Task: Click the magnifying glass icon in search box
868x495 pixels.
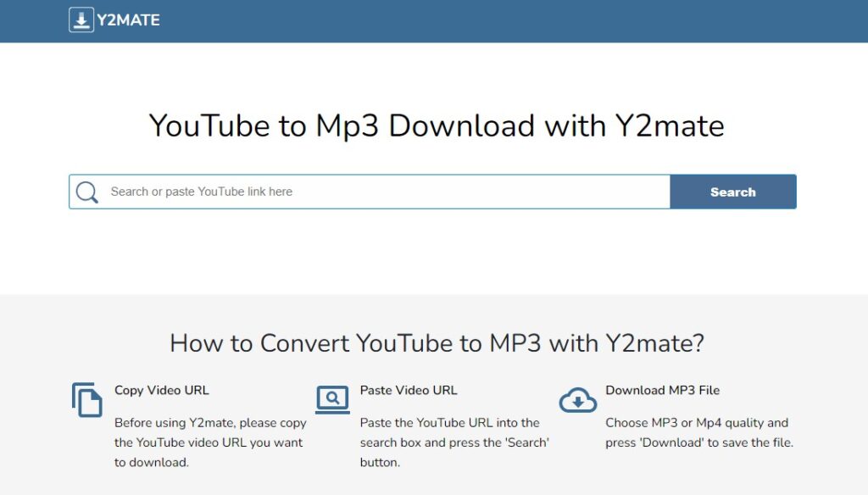Action: (x=87, y=192)
